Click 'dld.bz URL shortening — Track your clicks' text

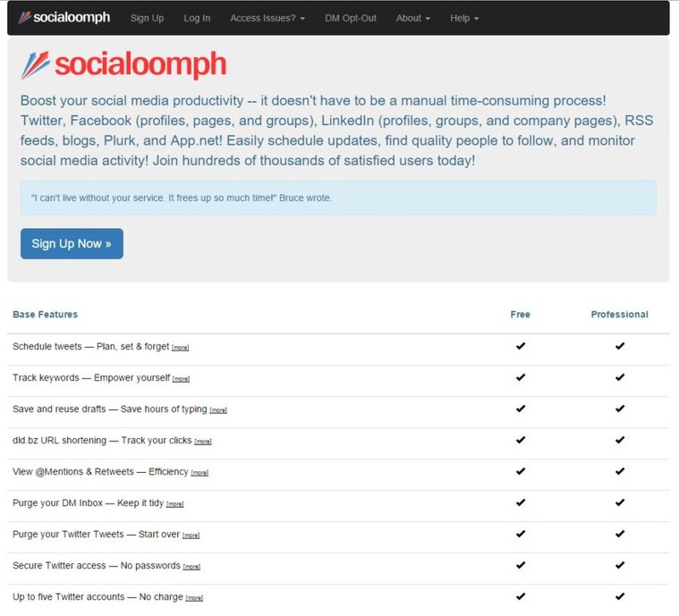tap(102, 440)
